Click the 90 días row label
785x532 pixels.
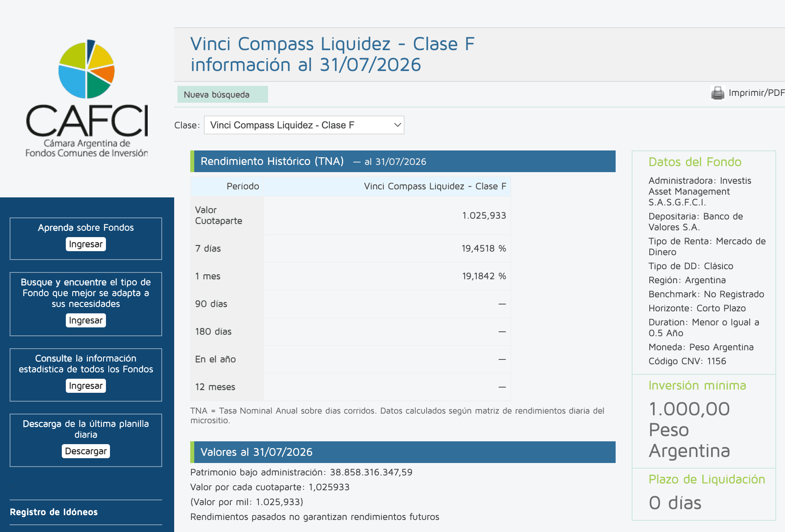pyautogui.click(x=211, y=304)
